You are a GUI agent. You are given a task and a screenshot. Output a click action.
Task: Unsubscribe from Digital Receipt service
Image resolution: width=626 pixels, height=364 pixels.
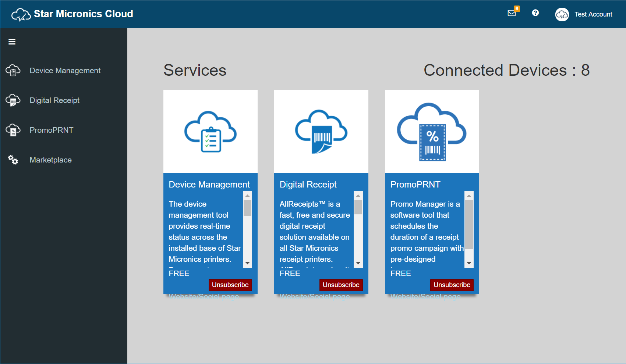point(341,285)
